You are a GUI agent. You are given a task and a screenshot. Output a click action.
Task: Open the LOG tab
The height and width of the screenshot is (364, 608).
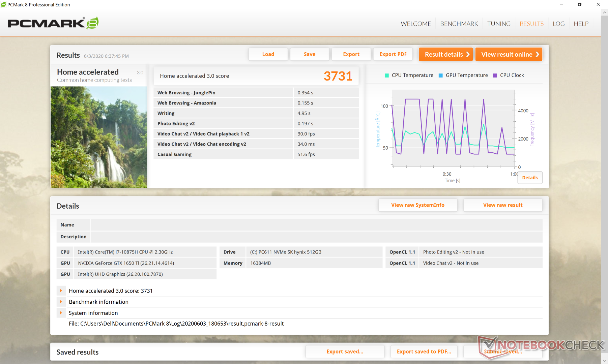558,24
